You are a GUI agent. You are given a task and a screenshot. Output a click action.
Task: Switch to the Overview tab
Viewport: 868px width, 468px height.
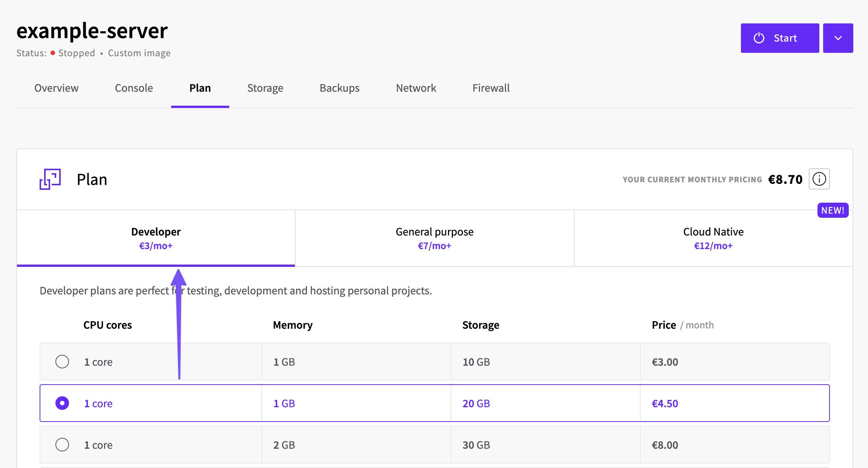pos(57,88)
